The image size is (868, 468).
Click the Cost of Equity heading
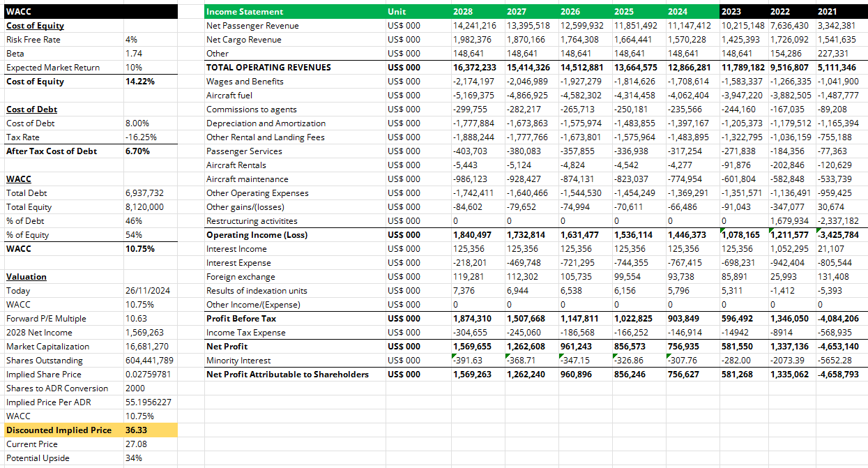pos(35,26)
